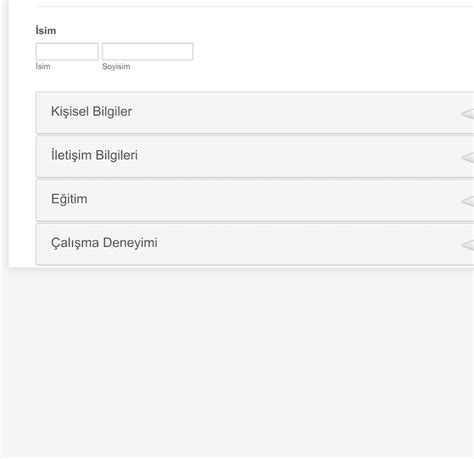Select the Eğitim title text
The width and height of the screenshot is (474, 459).
(x=69, y=199)
